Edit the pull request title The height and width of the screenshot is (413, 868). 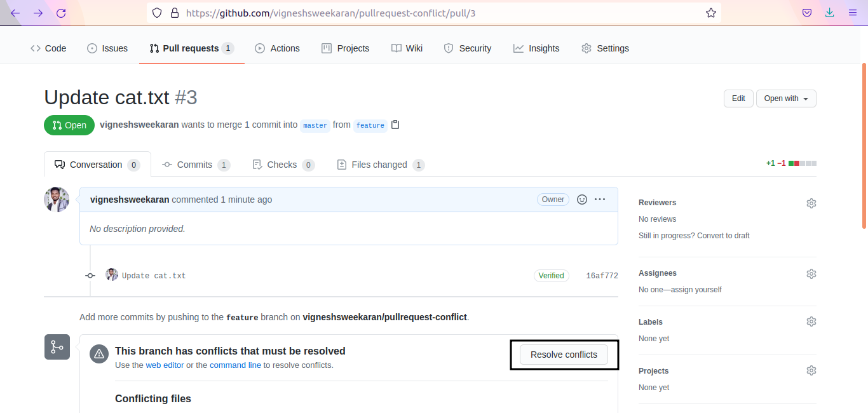[x=738, y=98]
